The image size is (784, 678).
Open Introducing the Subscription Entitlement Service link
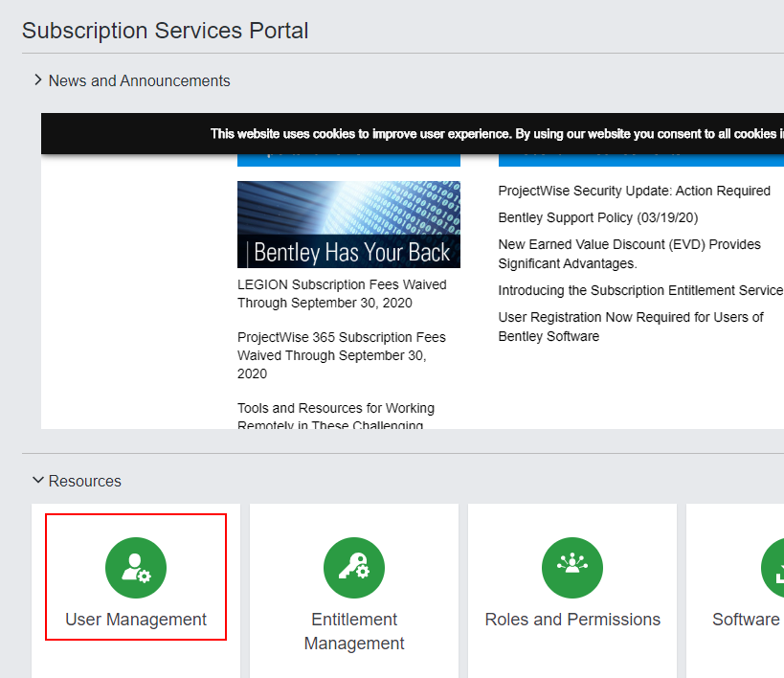(x=640, y=290)
